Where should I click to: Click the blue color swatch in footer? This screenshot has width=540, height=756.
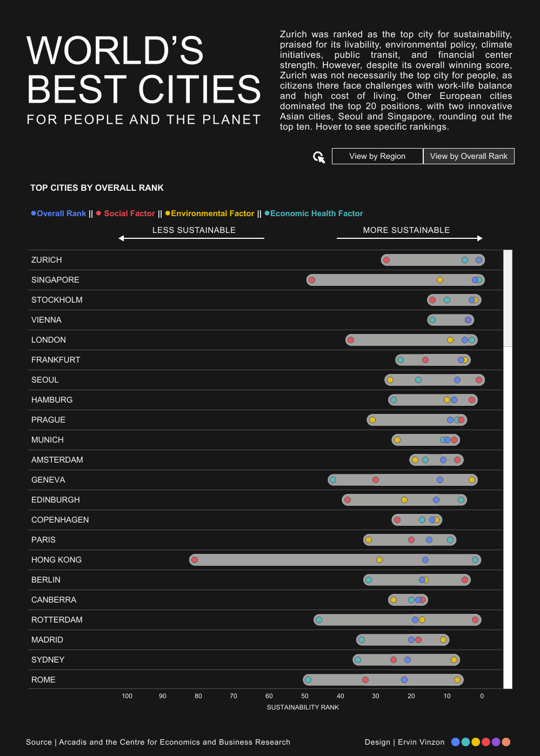(456, 742)
